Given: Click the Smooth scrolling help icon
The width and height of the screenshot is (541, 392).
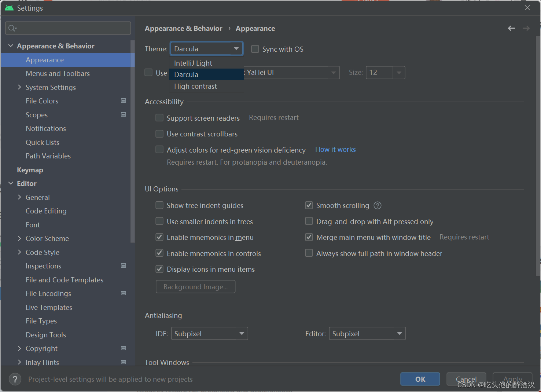Looking at the screenshot, I should coord(377,205).
